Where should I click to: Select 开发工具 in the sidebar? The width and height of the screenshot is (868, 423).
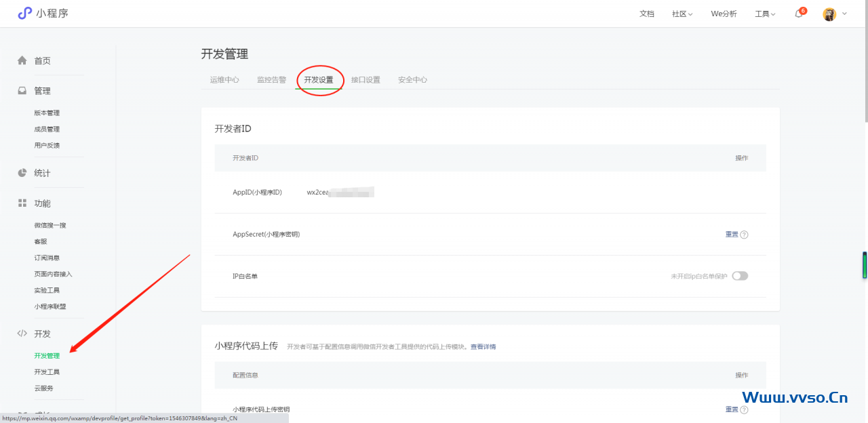[x=47, y=372]
